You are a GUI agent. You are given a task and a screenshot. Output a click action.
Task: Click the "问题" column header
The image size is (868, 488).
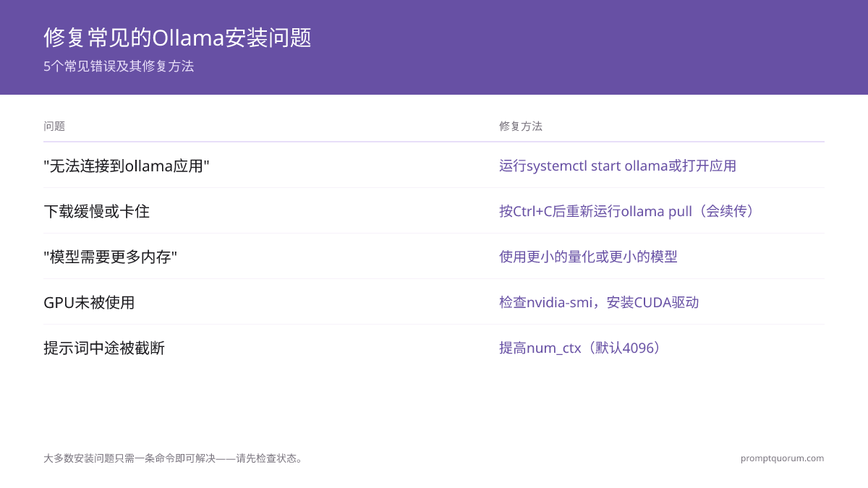pos(54,126)
